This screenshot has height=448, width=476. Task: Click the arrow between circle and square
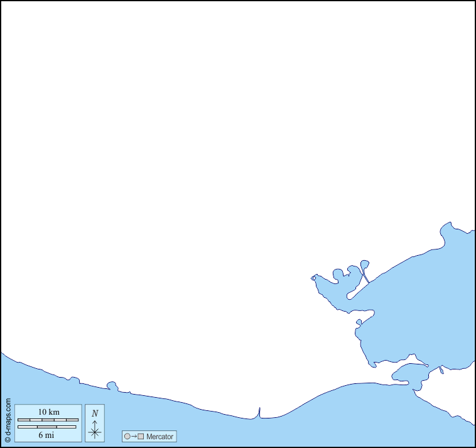tap(134, 437)
